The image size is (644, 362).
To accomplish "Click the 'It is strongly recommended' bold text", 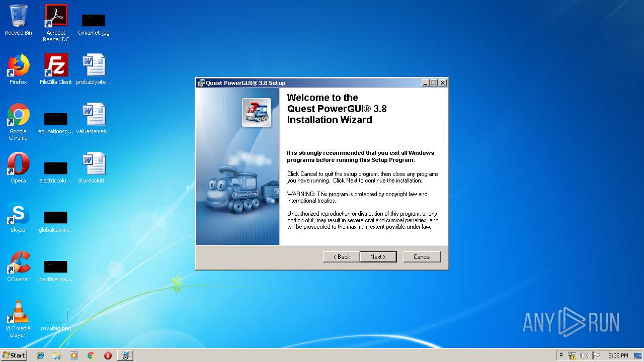I will coord(360,156).
